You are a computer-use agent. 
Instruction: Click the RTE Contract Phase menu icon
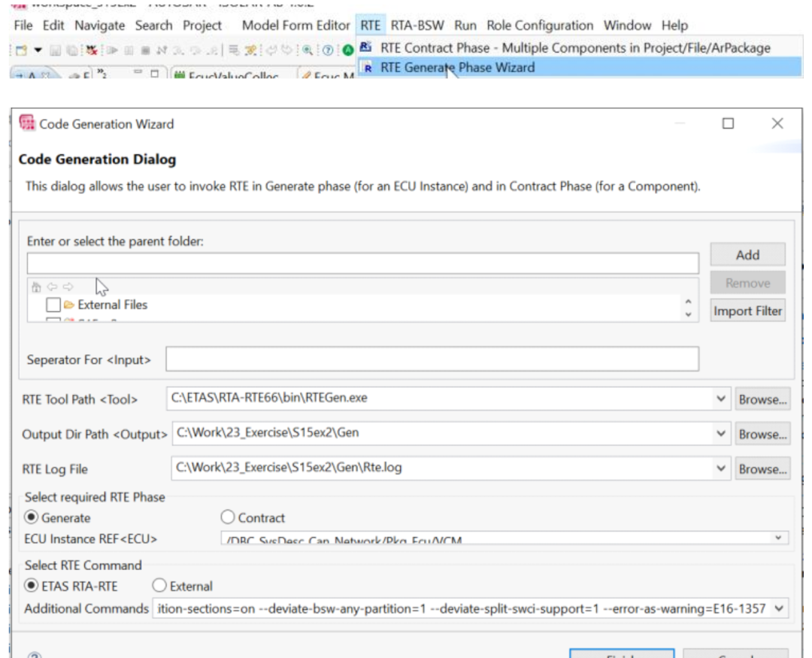pyautogui.click(x=366, y=47)
